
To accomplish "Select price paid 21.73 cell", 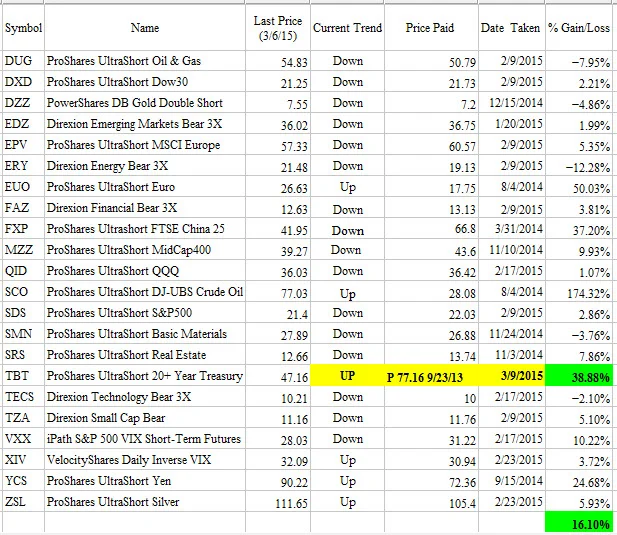I will [x=431, y=81].
